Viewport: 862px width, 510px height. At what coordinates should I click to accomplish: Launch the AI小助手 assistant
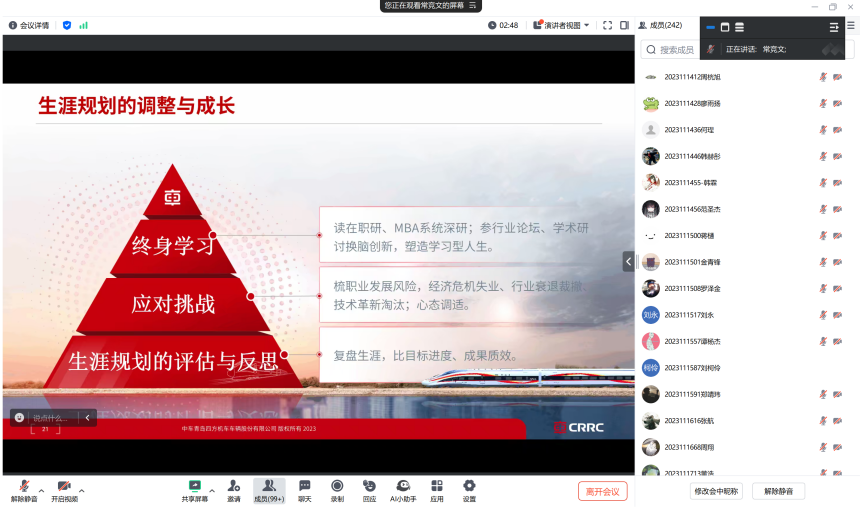(x=403, y=489)
